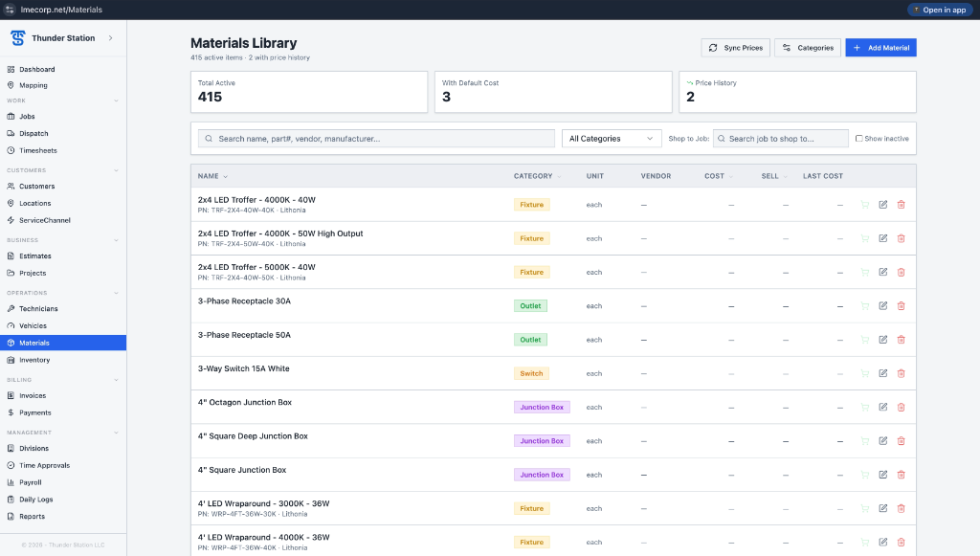
Task: Click the Search job to shop to field
Action: (781, 139)
